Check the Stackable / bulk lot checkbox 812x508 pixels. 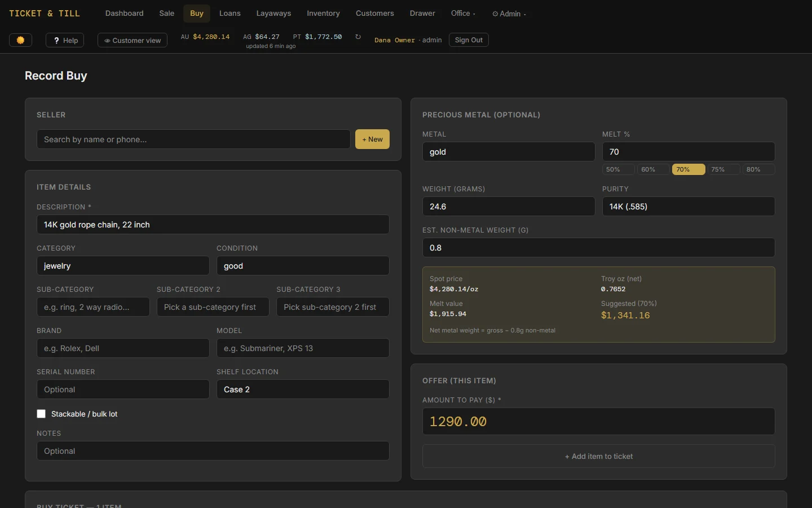(x=41, y=414)
